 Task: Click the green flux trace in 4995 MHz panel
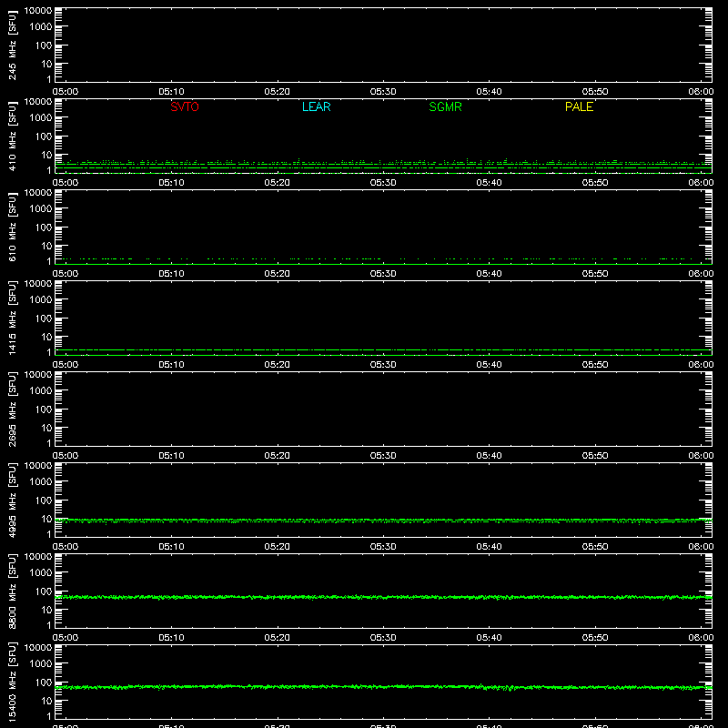click(x=383, y=521)
